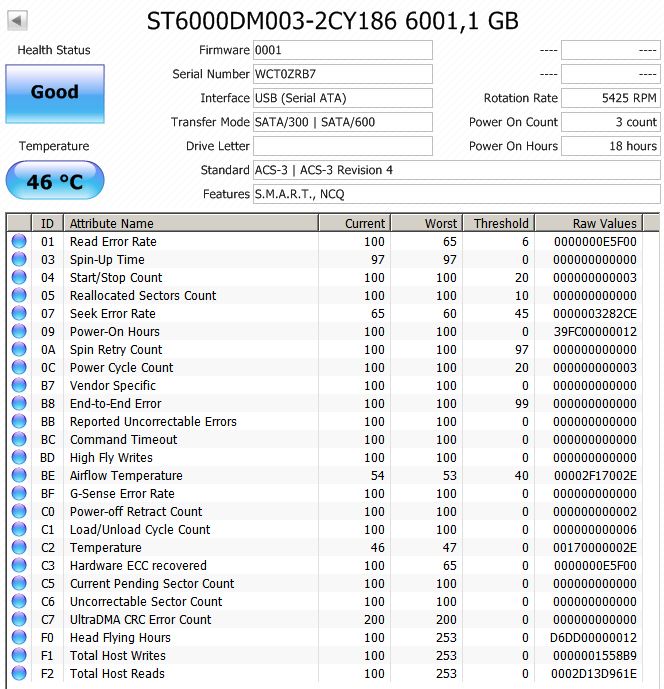
Task: Click status icon for UltraDMA CRC Error Count
Action: [19, 620]
